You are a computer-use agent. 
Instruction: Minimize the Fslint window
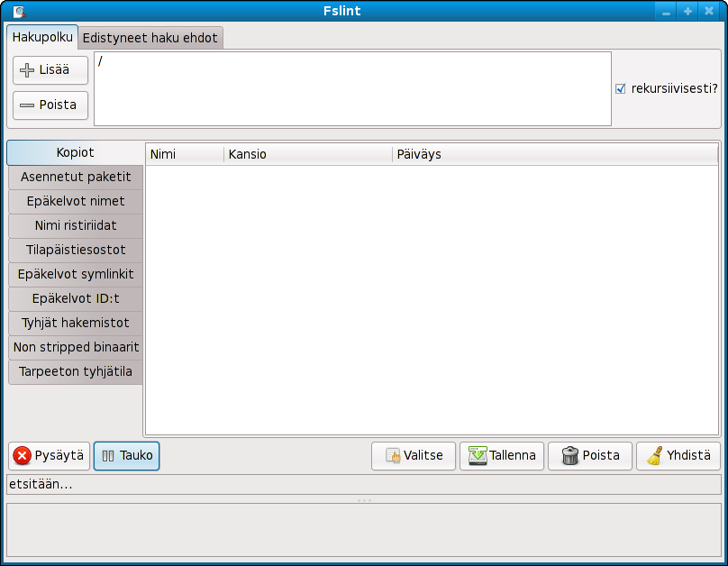[x=666, y=12]
